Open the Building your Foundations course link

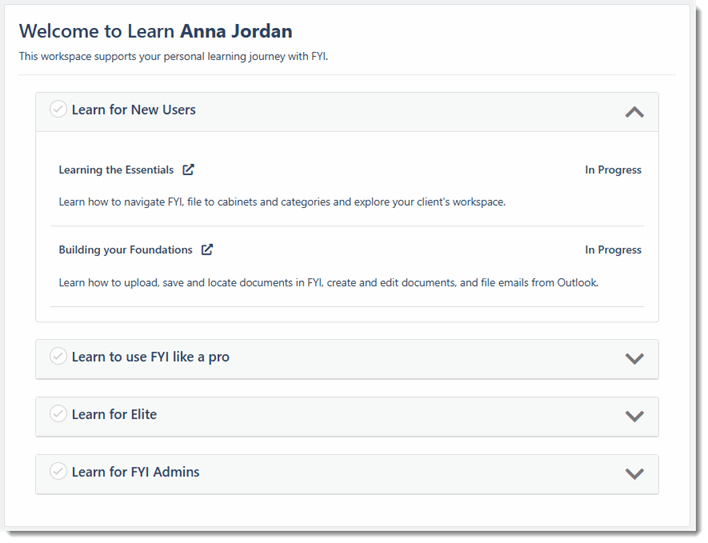[x=126, y=250]
